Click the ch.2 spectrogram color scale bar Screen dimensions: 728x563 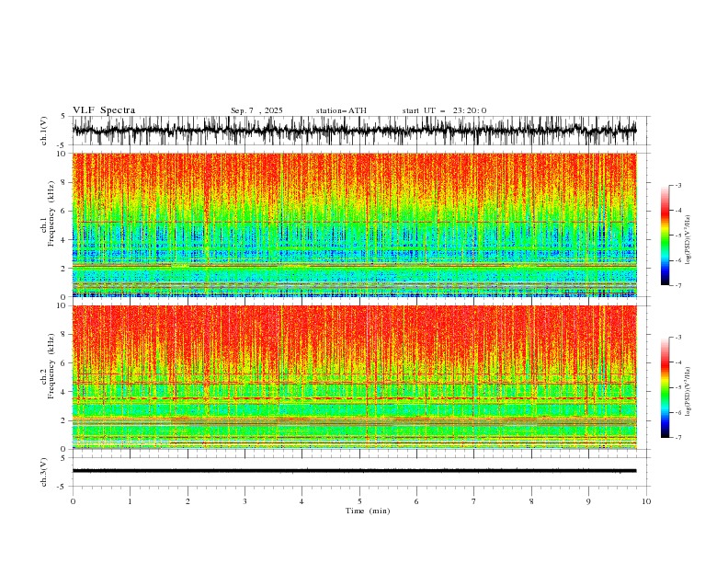click(x=665, y=387)
